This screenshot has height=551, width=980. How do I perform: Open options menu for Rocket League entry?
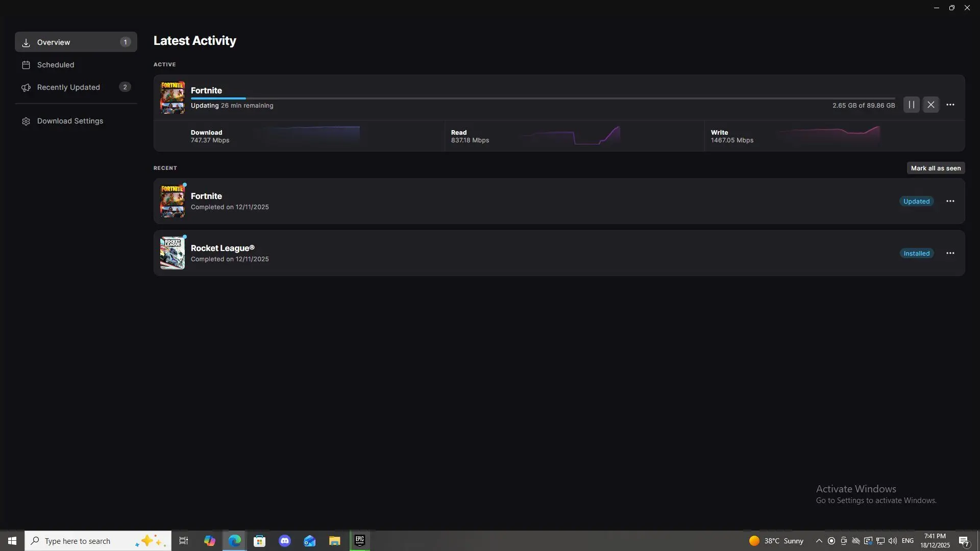[950, 253]
